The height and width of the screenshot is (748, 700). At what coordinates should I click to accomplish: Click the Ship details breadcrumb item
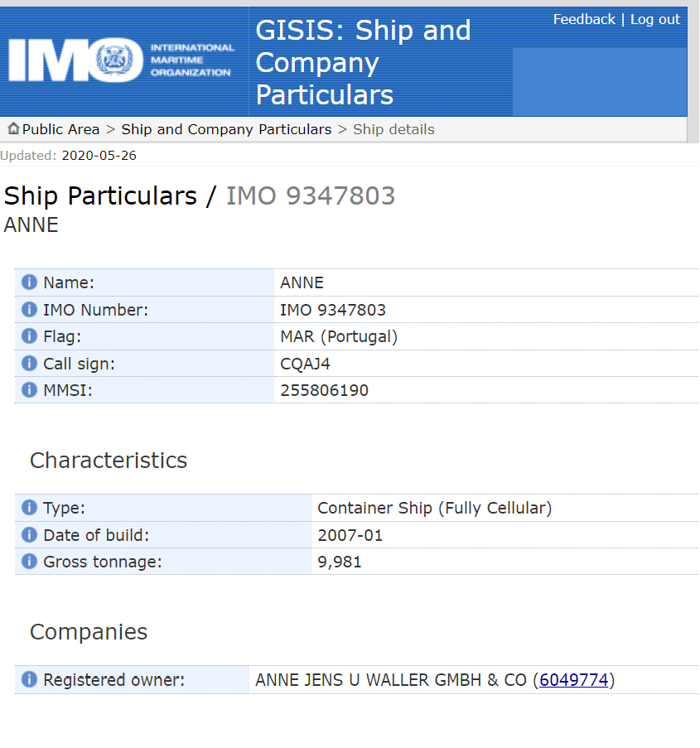coord(393,129)
